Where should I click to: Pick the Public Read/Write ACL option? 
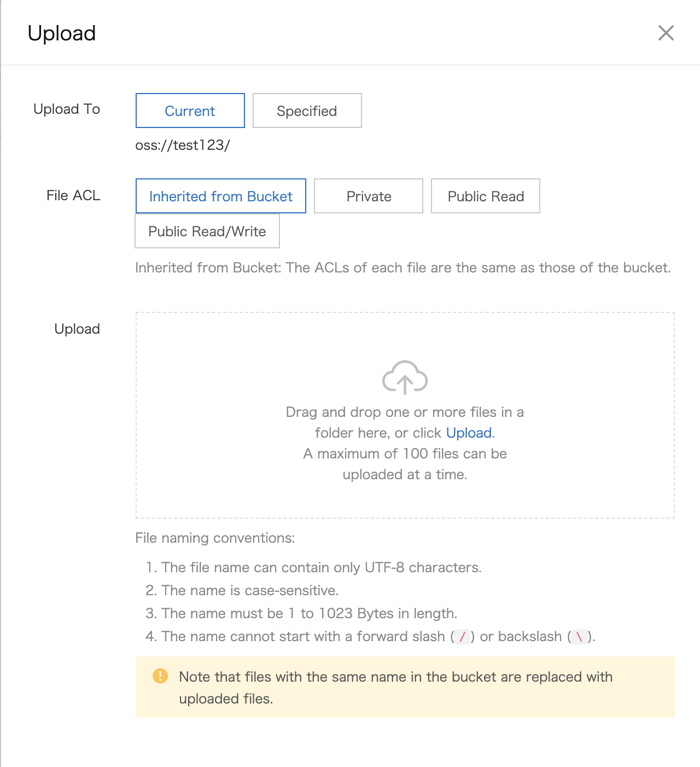207,231
